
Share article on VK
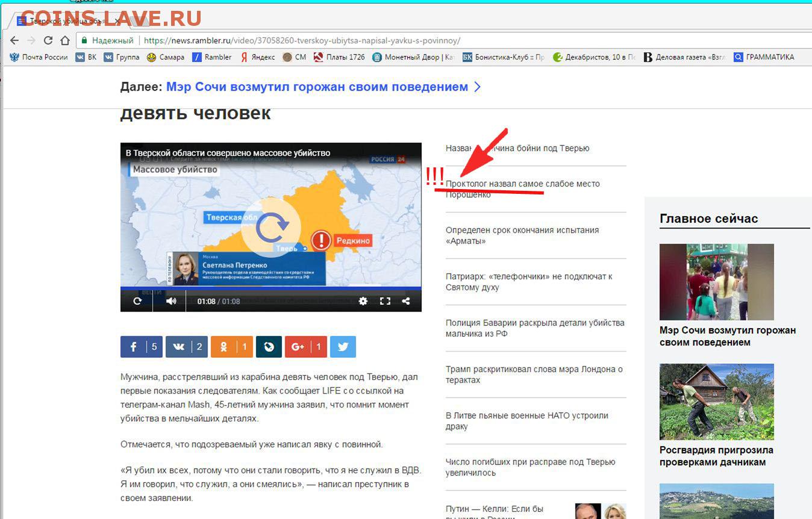(x=187, y=347)
